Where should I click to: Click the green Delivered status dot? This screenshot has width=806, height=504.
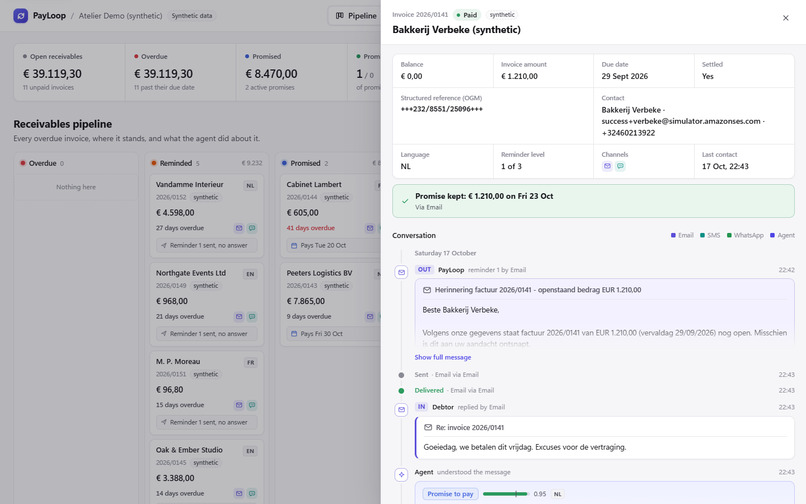[x=401, y=391]
